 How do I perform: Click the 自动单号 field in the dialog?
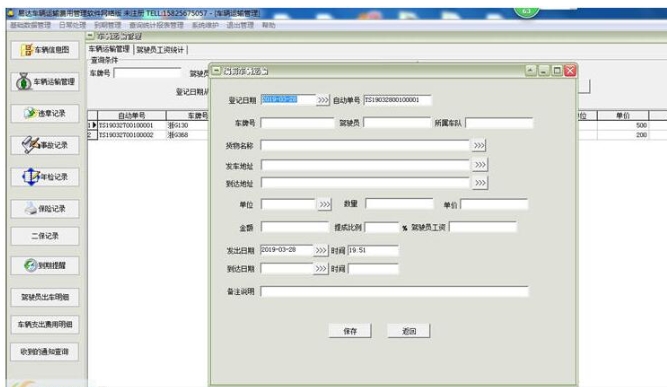(x=397, y=100)
